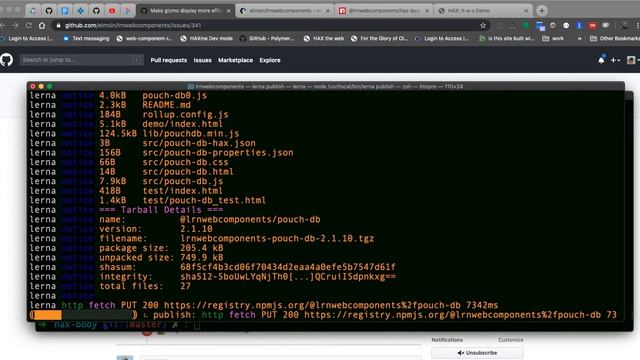Go back in browser history
Image resolution: width=640 pixels, height=360 pixels.
tap(3, 25)
